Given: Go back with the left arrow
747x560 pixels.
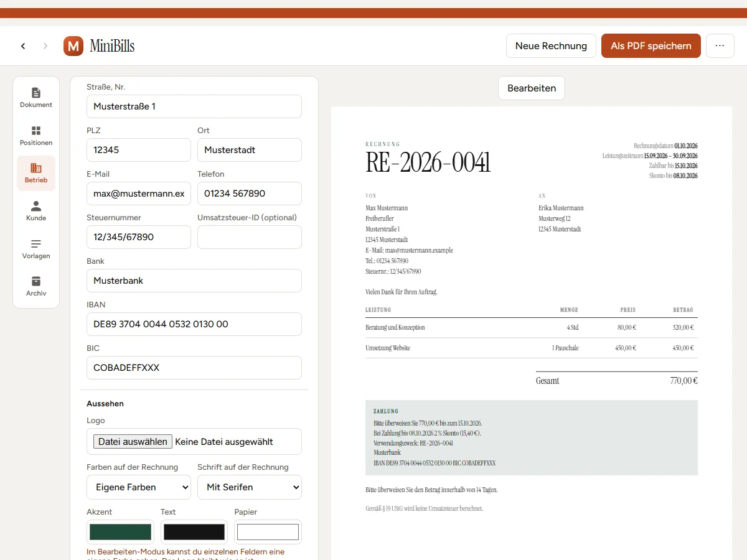Looking at the screenshot, I should pos(23,46).
